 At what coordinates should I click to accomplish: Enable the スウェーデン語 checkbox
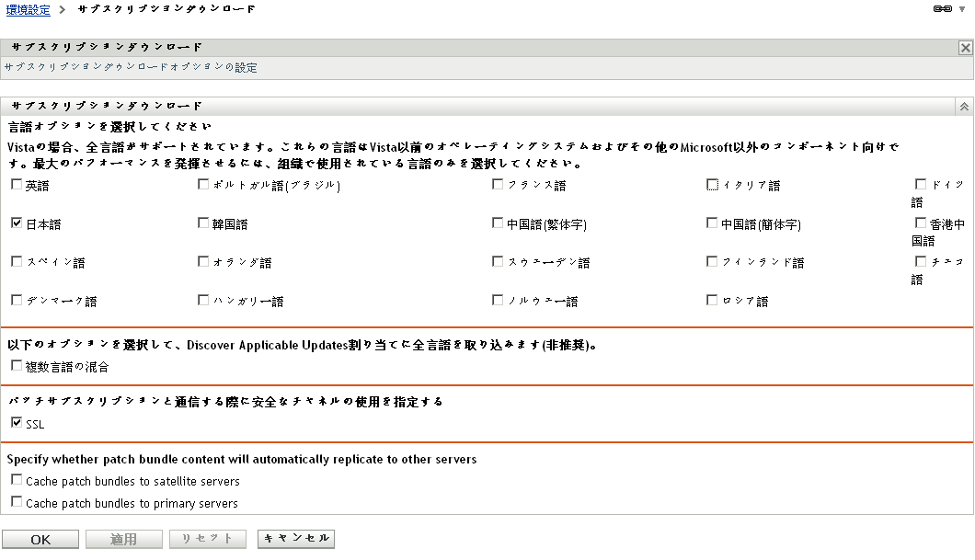pyautogui.click(x=497, y=260)
